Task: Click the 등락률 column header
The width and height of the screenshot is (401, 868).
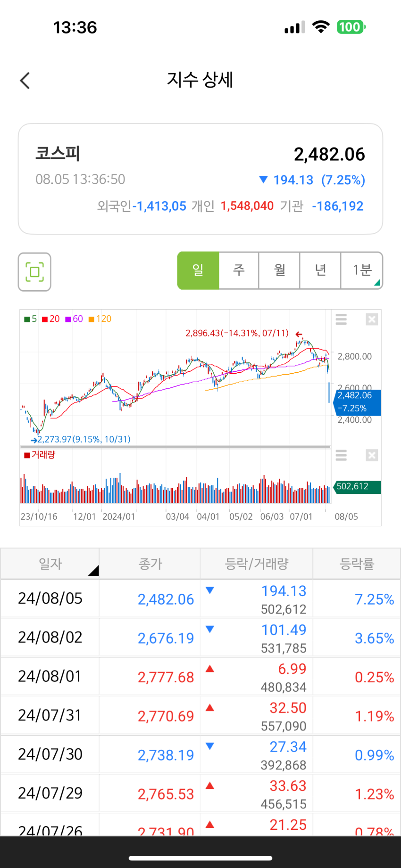Action: pyautogui.click(x=357, y=564)
